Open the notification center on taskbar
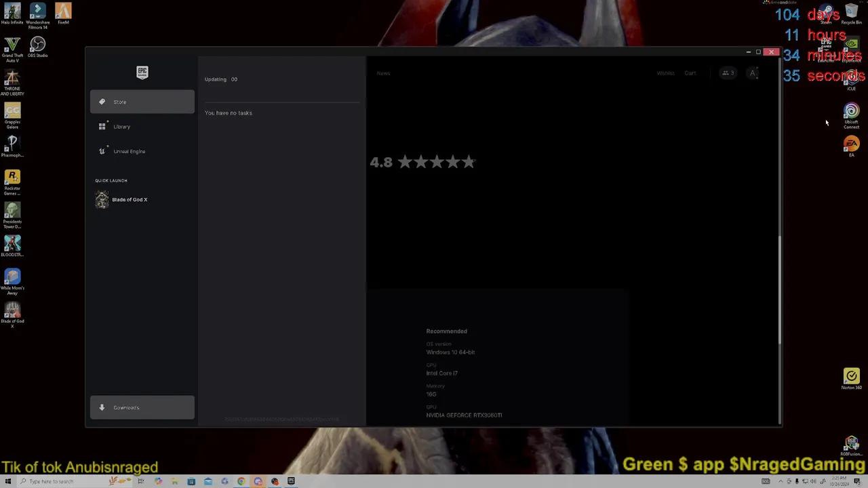868x488 pixels. coord(857,481)
